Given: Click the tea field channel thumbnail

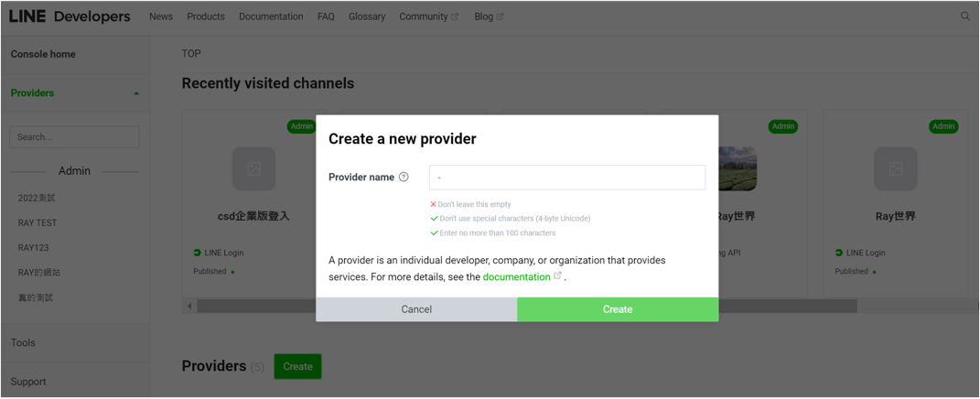Looking at the screenshot, I should 738,168.
